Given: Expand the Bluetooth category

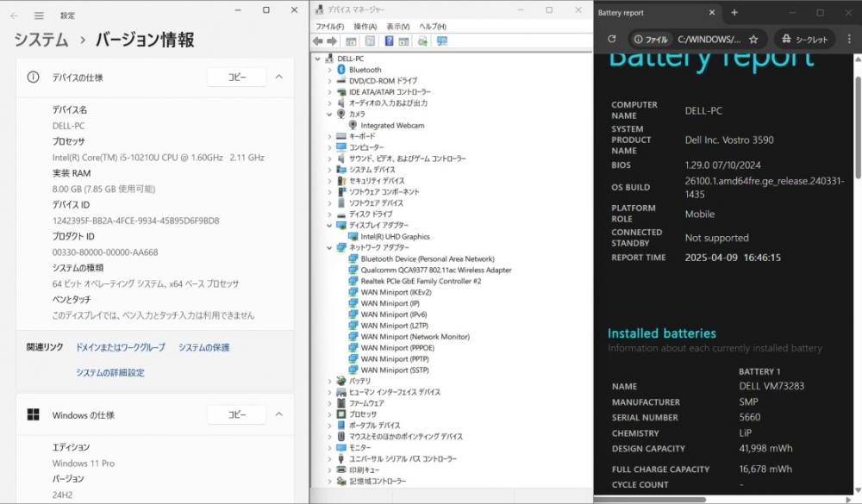Looking at the screenshot, I should (329, 70).
